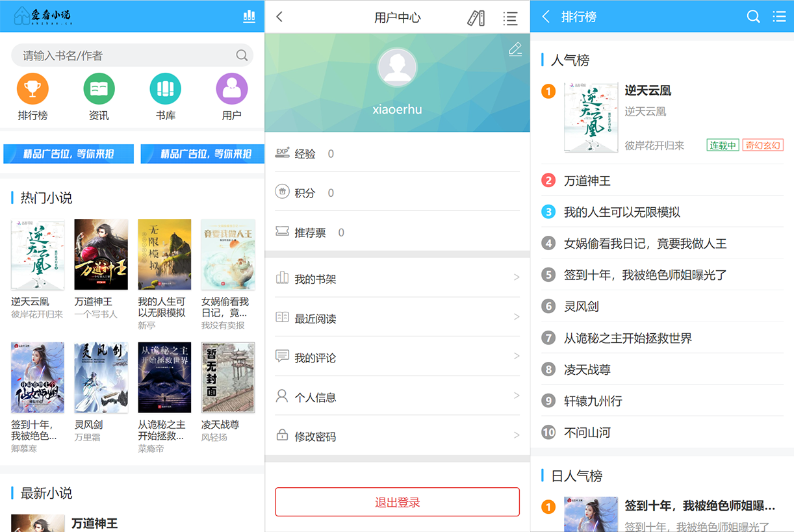Open 修改密码 via its chevron

coord(517,435)
